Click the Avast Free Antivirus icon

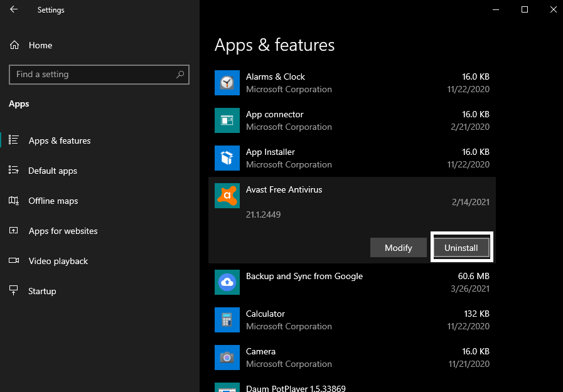pyautogui.click(x=227, y=196)
